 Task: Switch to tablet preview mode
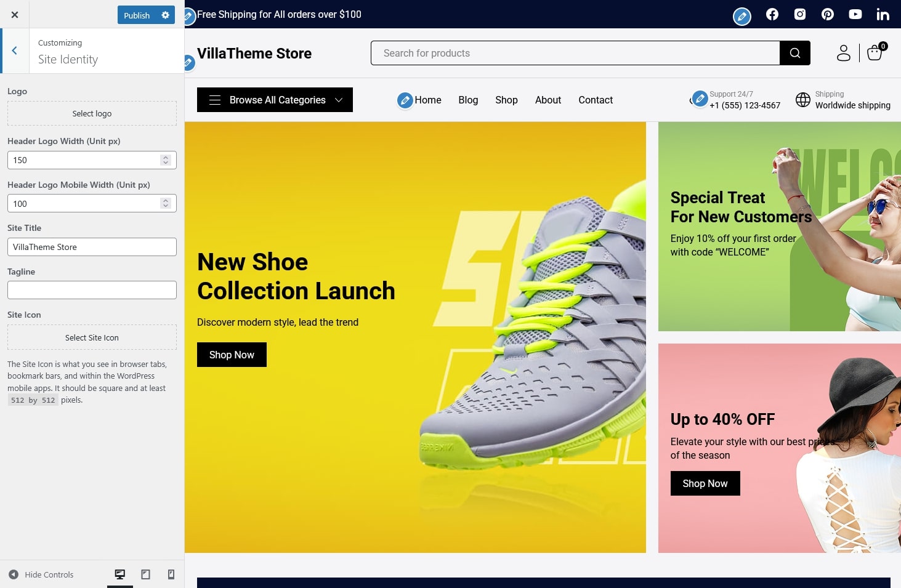(x=145, y=574)
